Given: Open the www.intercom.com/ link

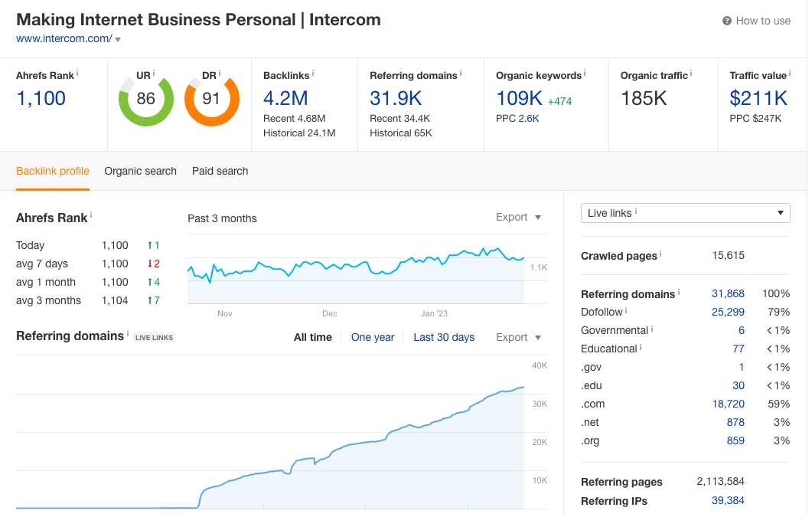Looking at the screenshot, I should 64,38.
